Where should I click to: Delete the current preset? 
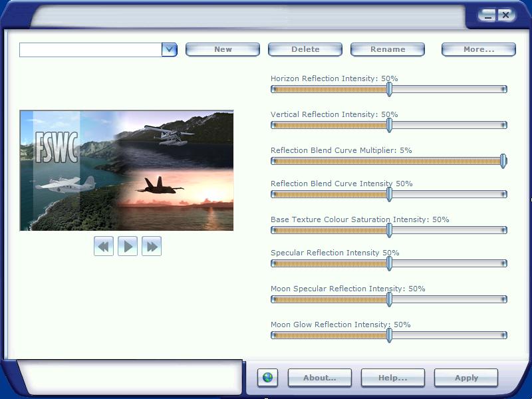(x=305, y=49)
